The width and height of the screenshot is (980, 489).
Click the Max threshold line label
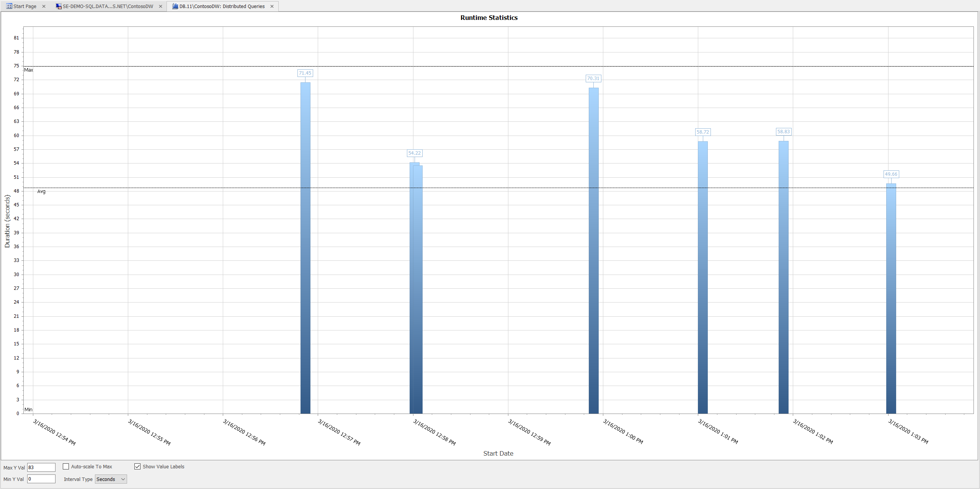[29, 70]
